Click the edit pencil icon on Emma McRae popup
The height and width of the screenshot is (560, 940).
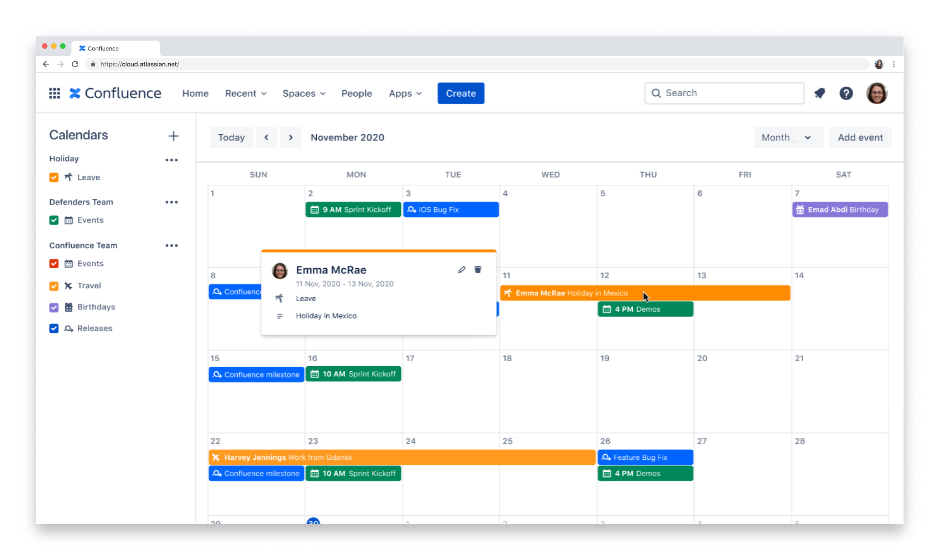click(x=462, y=269)
